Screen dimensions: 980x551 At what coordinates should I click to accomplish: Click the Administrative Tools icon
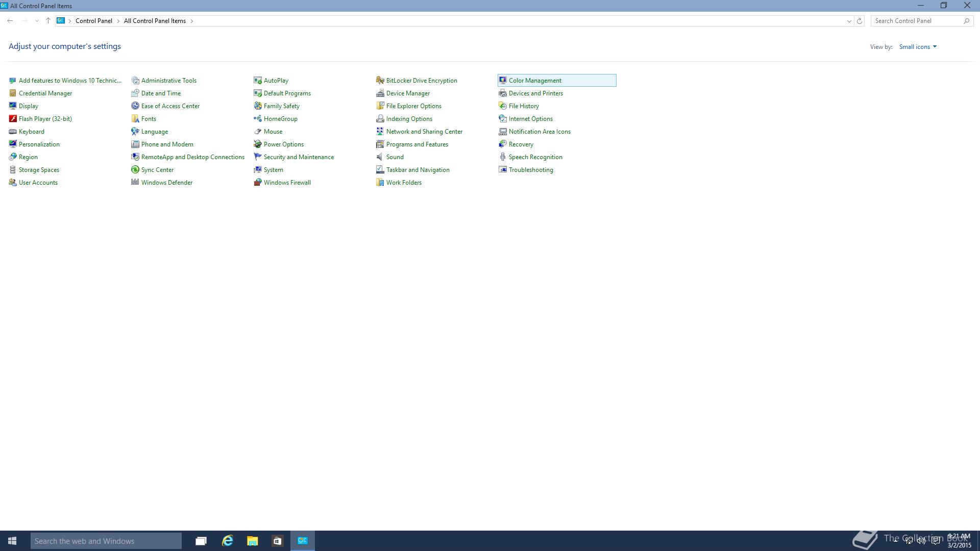pos(135,81)
